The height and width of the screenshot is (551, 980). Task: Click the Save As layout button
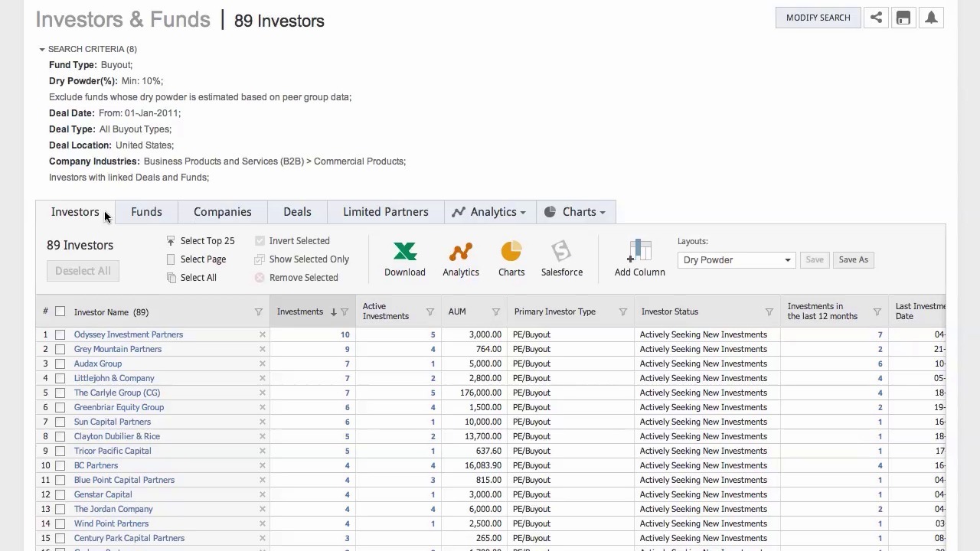click(854, 260)
